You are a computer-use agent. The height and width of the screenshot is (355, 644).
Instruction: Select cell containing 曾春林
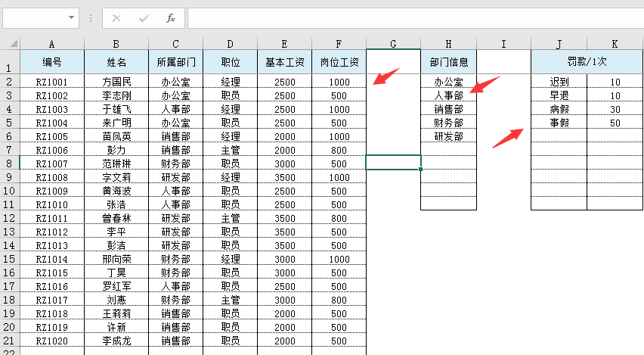(x=116, y=218)
